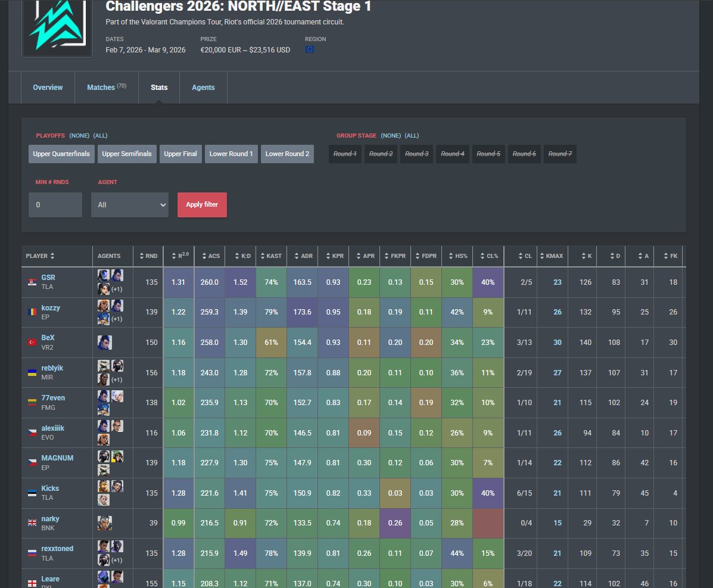Sort table by KMAX column
The image size is (713, 588).
click(x=552, y=256)
